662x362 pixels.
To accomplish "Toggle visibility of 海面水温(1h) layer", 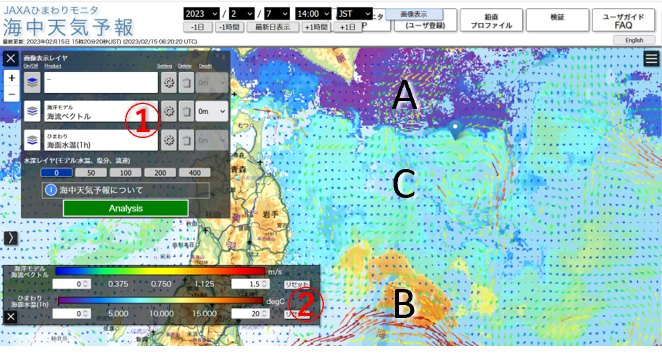I will (x=32, y=140).
